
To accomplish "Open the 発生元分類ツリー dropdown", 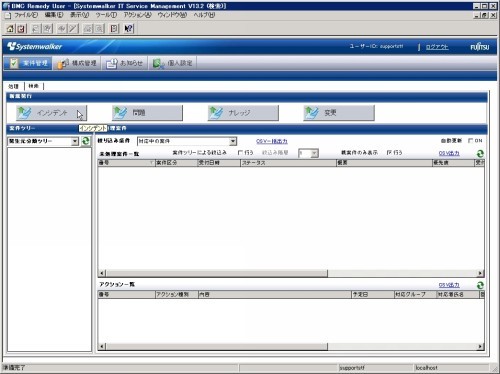I will 75,141.
